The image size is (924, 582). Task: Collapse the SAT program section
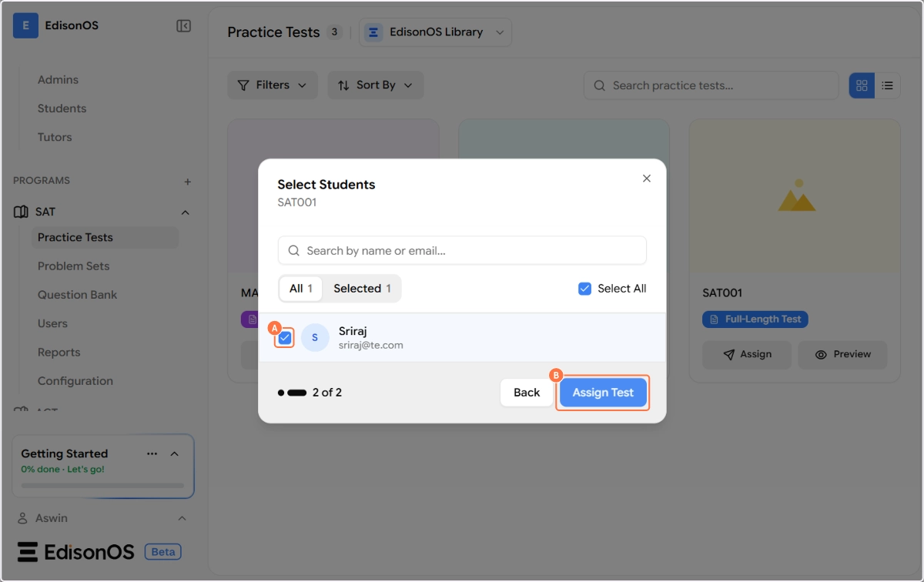[185, 212]
